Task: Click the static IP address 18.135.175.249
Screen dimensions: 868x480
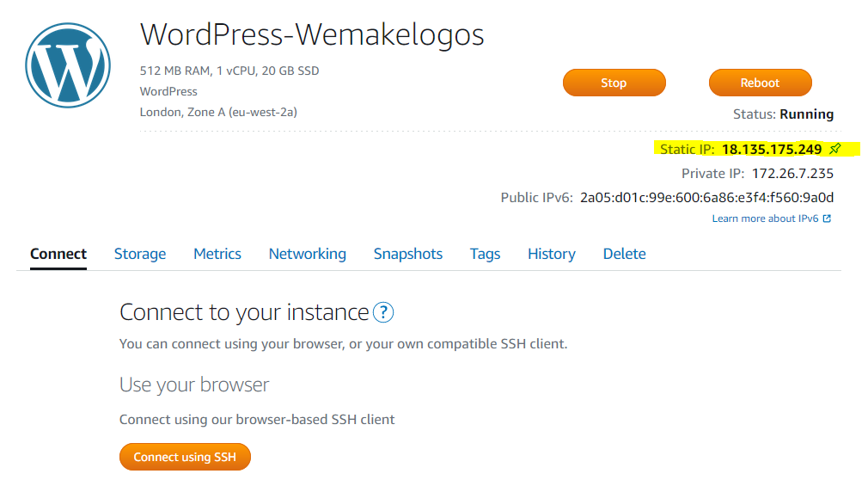Action: click(772, 150)
